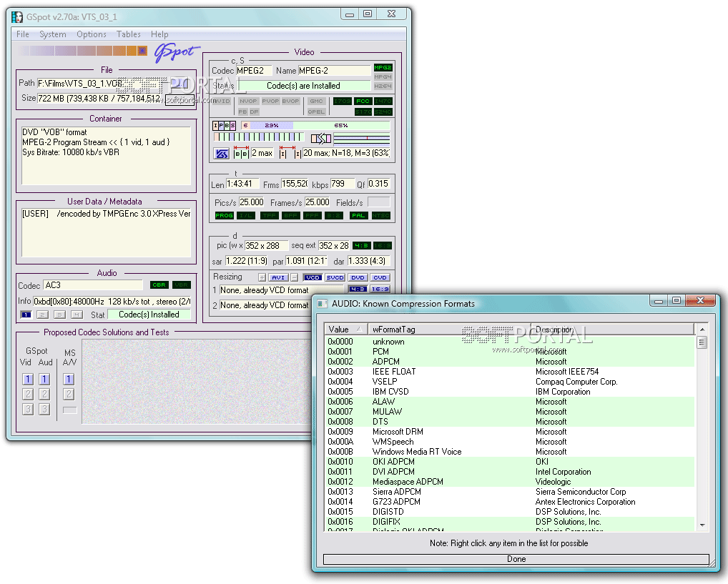Click the I/P/B/S frame type legend icon
Image resolution: width=728 pixels, height=584 pixels.
[224, 125]
